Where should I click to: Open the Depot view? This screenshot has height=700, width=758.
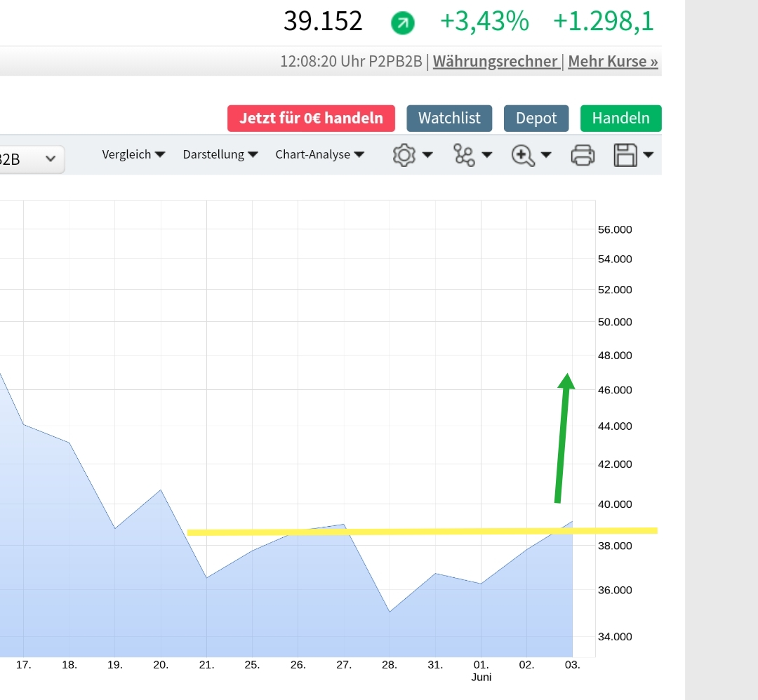pyautogui.click(x=536, y=118)
